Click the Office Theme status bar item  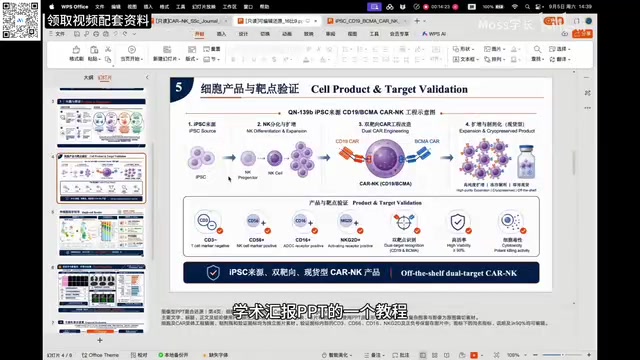tap(100, 355)
